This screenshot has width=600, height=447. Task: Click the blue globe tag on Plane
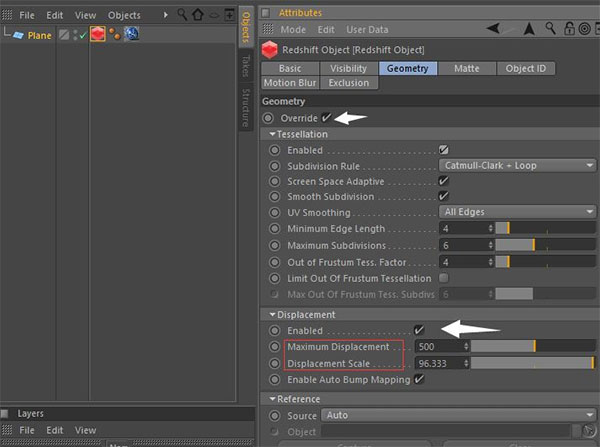[x=131, y=35]
